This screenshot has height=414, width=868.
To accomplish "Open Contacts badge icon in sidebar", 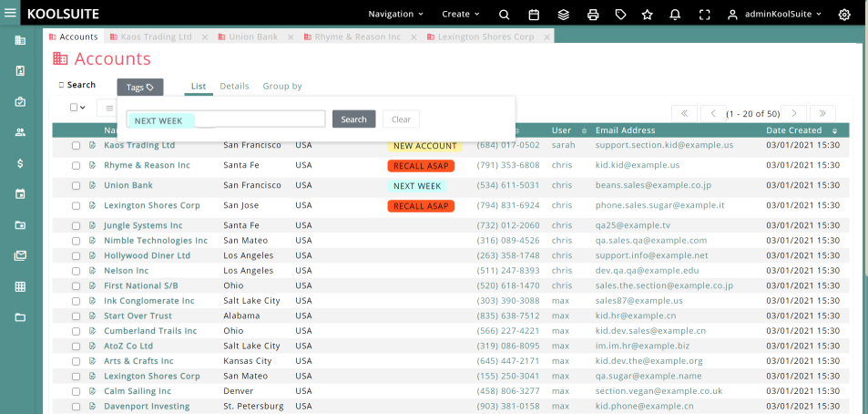I will pyautogui.click(x=20, y=70).
